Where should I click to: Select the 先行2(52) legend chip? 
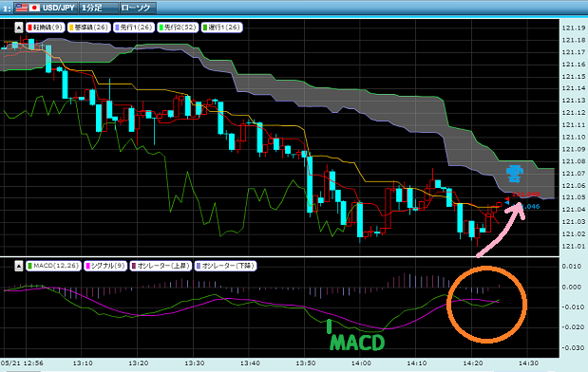[x=178, y=28]
